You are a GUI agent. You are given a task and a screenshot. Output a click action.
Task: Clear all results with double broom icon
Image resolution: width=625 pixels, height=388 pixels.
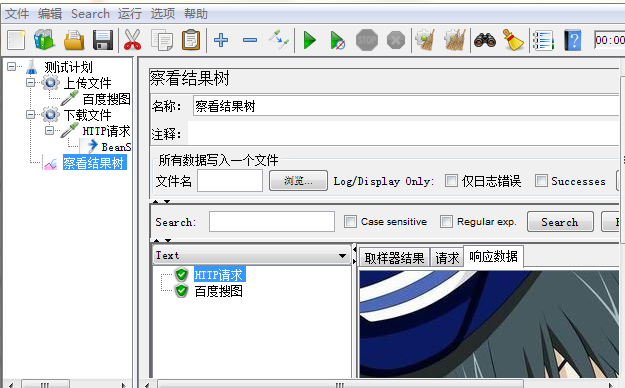[x=455, y=40]
